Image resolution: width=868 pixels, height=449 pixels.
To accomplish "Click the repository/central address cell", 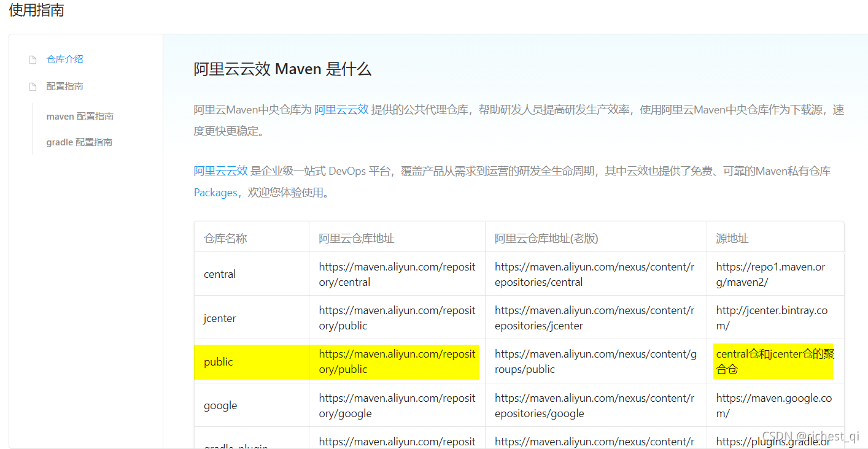I will point(397,274).
